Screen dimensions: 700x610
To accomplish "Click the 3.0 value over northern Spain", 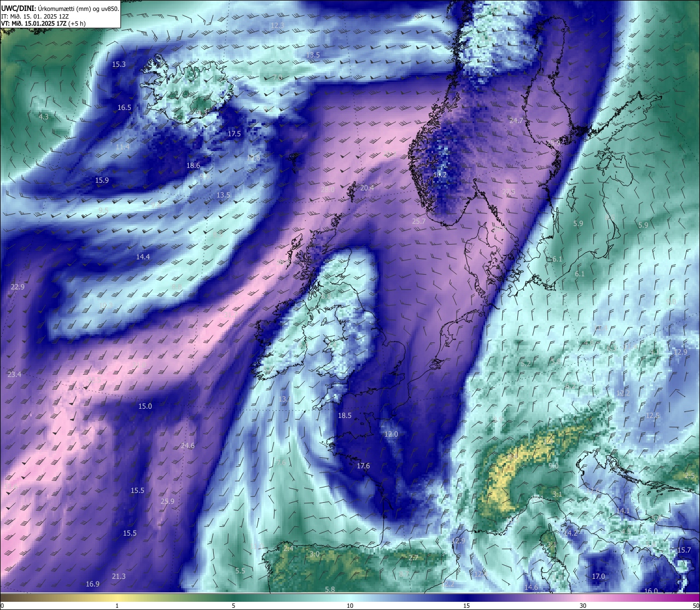I will click(x=314, y=554).
